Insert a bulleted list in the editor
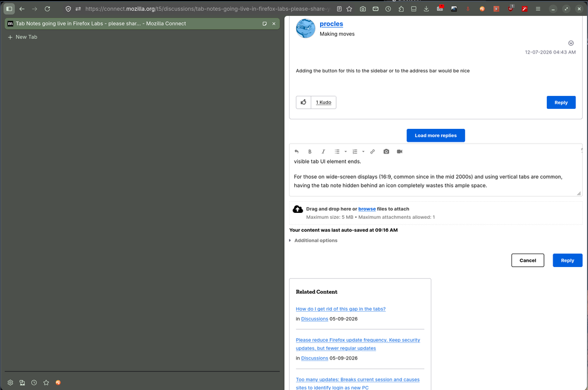The width and height of the screenshot is (588, 390). tap(337, 151)
